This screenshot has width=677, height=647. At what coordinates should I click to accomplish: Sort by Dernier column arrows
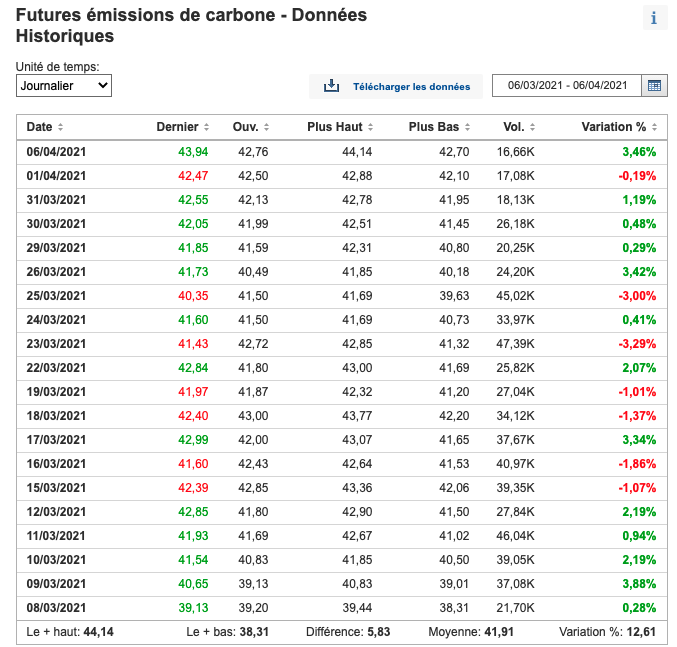point(206,127)
